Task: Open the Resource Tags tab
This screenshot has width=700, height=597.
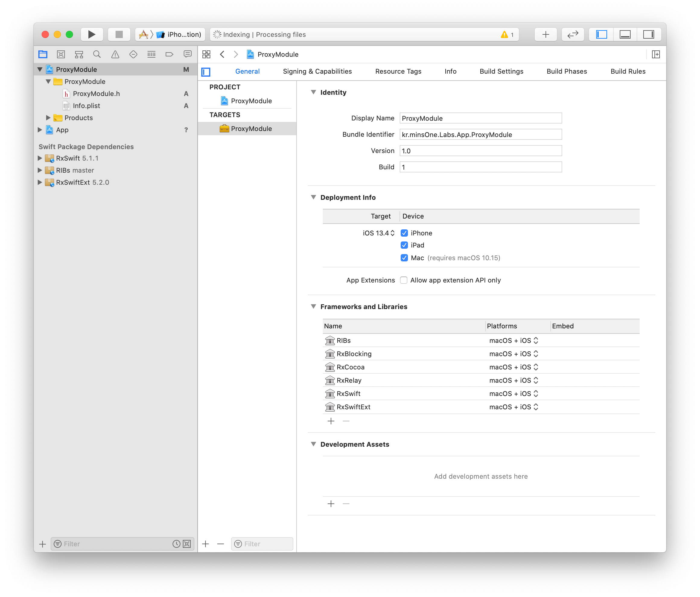Action: pos(398,71)
